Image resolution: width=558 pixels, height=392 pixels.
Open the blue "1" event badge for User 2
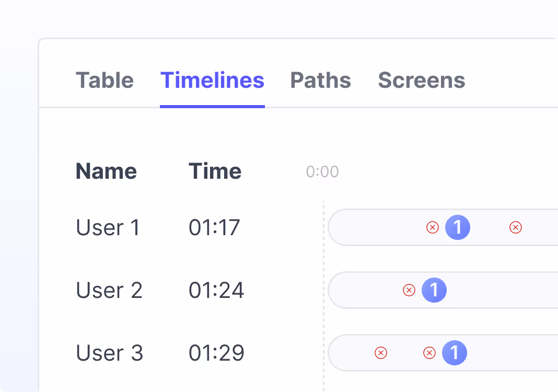[434, 290]
